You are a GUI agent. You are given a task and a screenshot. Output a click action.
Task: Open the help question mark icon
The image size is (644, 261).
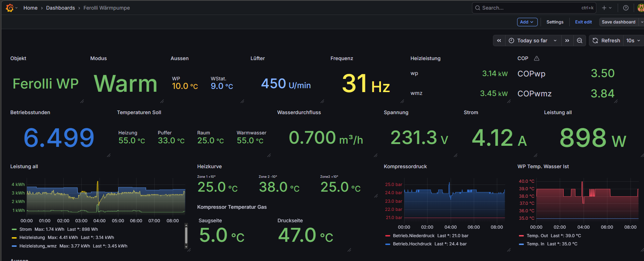[x=626, y=8]
